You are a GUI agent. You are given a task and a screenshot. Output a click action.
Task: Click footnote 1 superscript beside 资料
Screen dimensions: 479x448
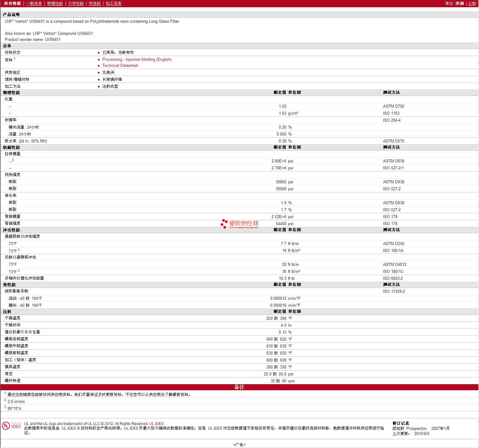coord(15,59)
